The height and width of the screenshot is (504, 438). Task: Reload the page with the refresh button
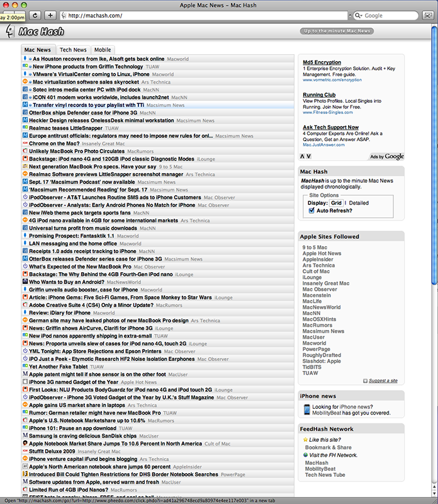(x=35, y=15)
